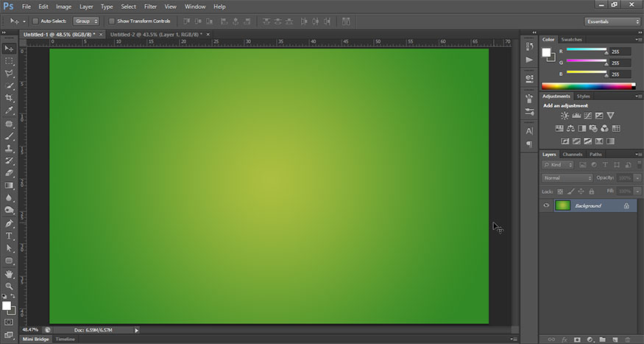This screenshot has height=344, width=644.
Task: Open the Layers panel flyout menu
Action: point(639,155)
